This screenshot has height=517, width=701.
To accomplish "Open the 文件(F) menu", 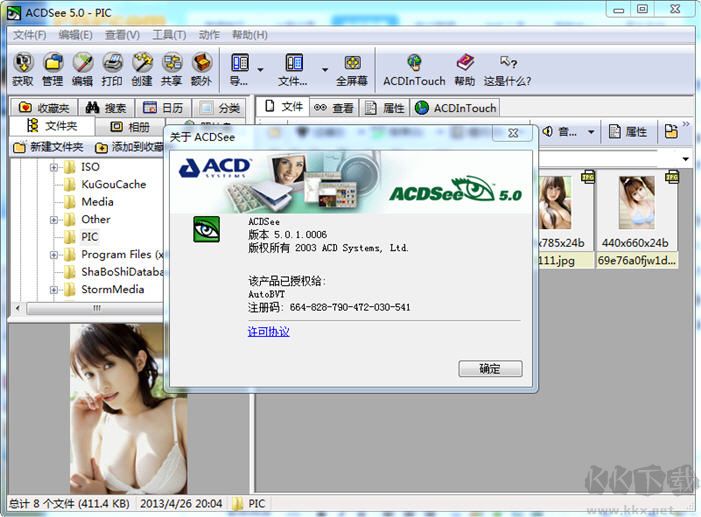I will click(x=29, y=35).
